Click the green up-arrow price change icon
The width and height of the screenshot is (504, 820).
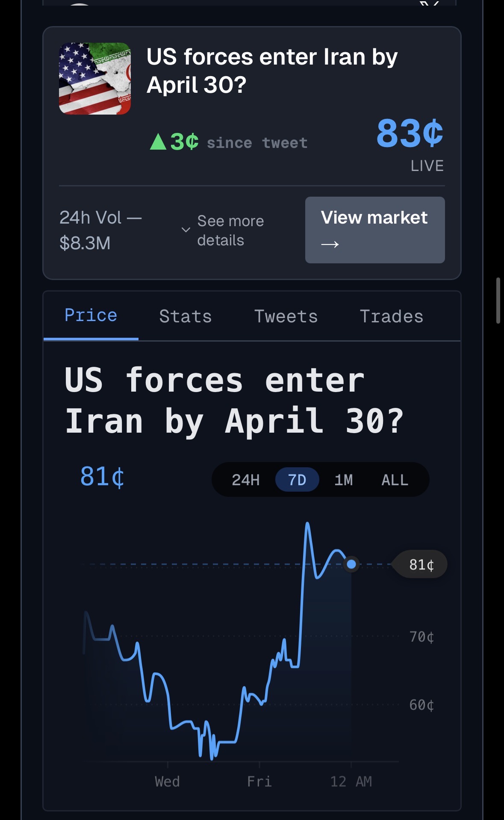[158, 142]
